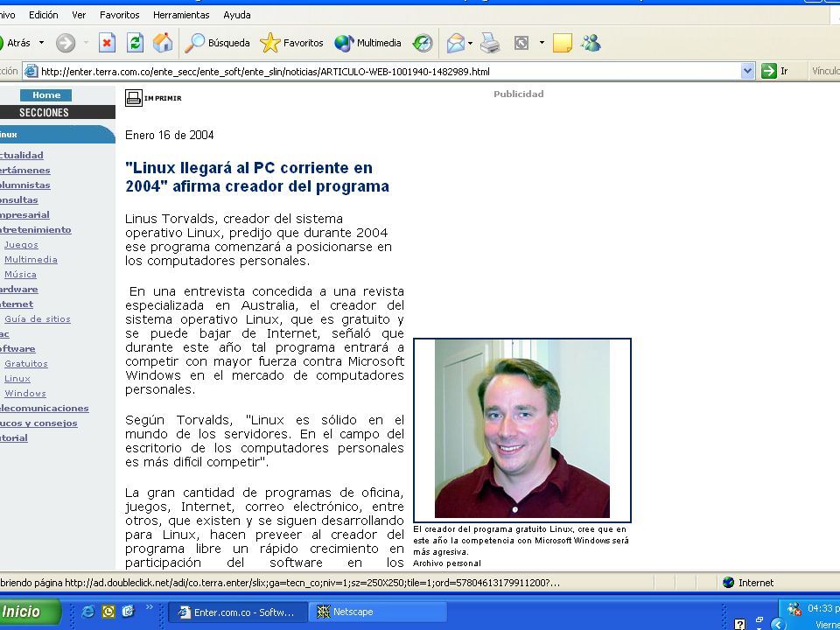This screenshot has height=630, width=840.
Task: Click the Columnistas sidebar link
Action: (25, 185)
